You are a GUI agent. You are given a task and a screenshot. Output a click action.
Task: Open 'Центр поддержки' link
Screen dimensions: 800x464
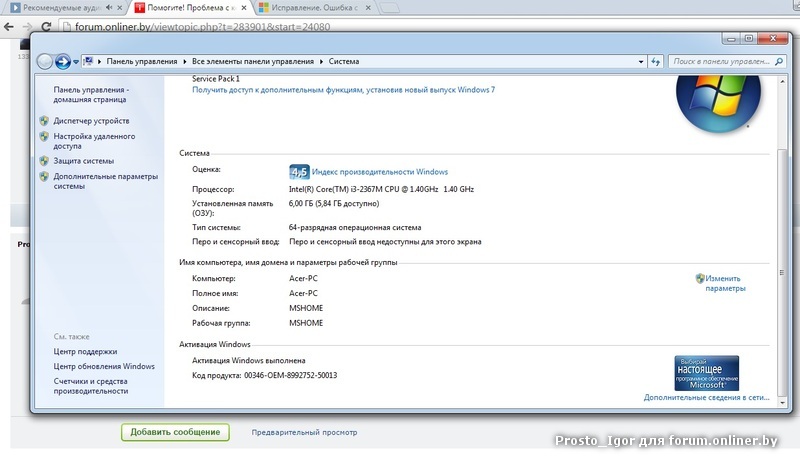(x=85, y=352)
